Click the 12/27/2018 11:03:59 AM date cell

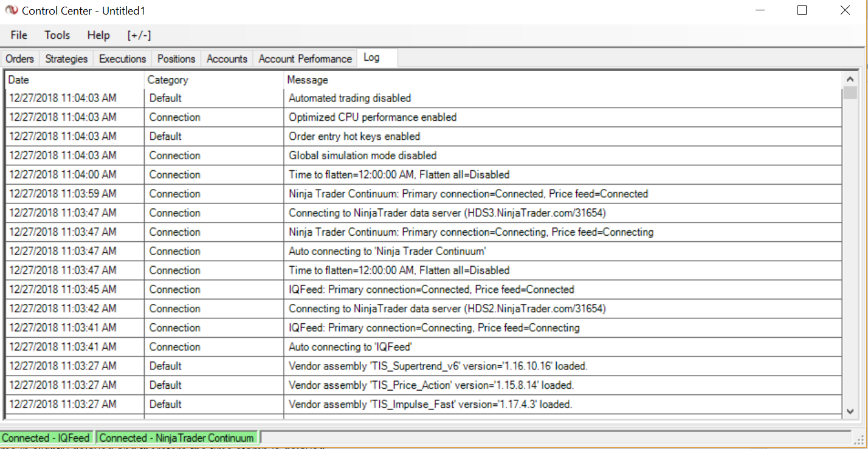[x=63, y=194]
